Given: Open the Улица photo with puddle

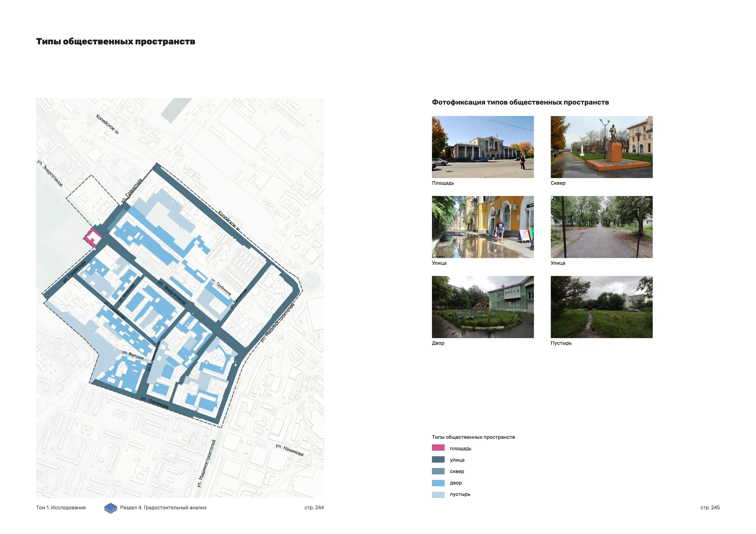Looking at the screenshot, I should [x=483, y=227].
